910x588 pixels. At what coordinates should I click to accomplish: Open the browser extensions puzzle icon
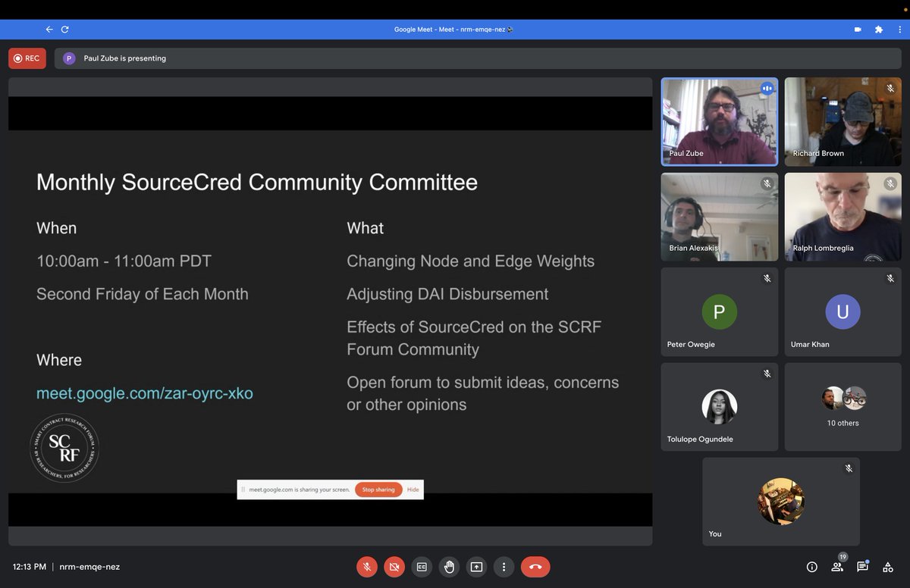click(x=878, y=30)
